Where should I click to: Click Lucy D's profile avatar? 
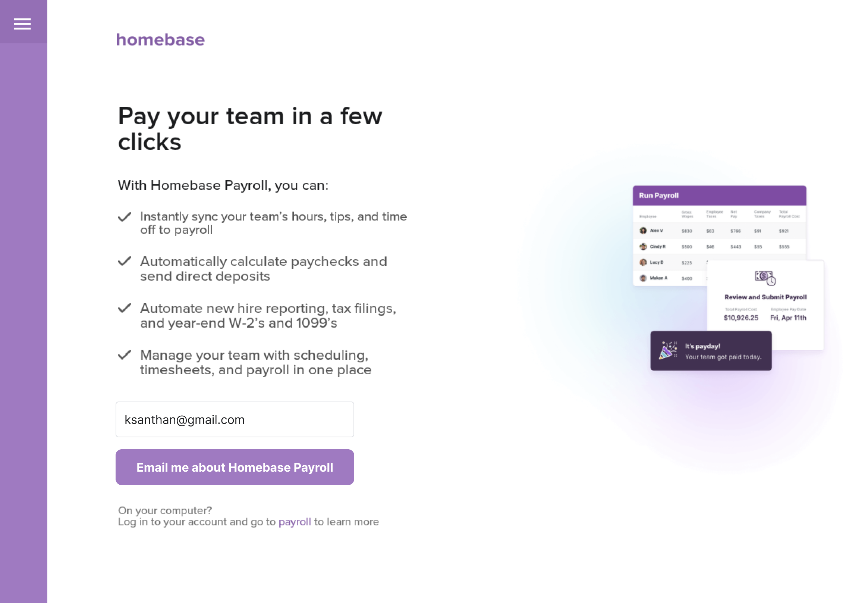644,262
